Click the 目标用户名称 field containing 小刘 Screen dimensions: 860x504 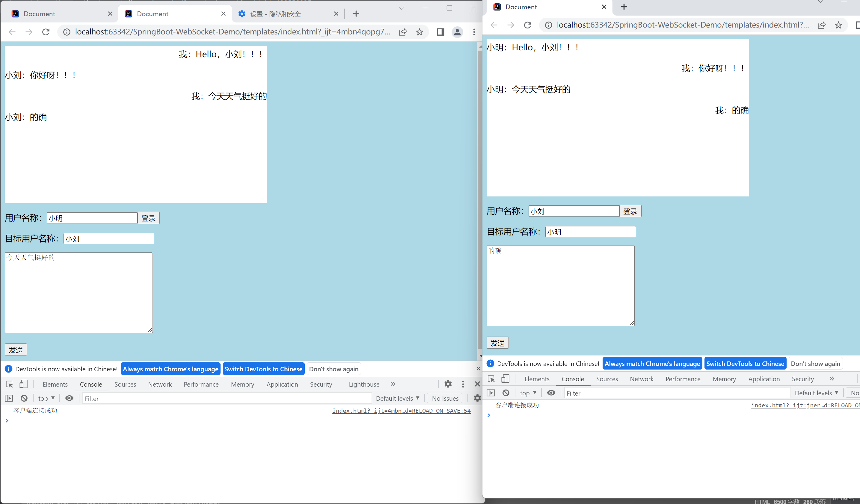pos(109,239)
